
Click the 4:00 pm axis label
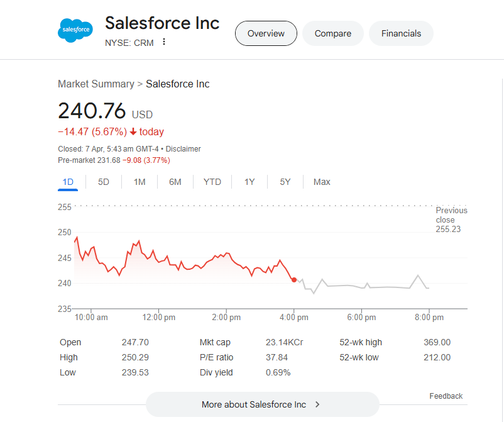[293, 318]
